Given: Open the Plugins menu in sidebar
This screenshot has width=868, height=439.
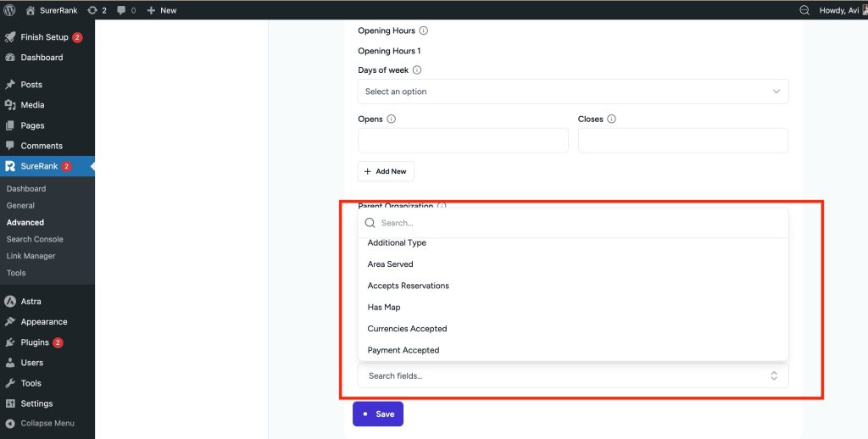Looking at the screenshot, I should (35, 342).
